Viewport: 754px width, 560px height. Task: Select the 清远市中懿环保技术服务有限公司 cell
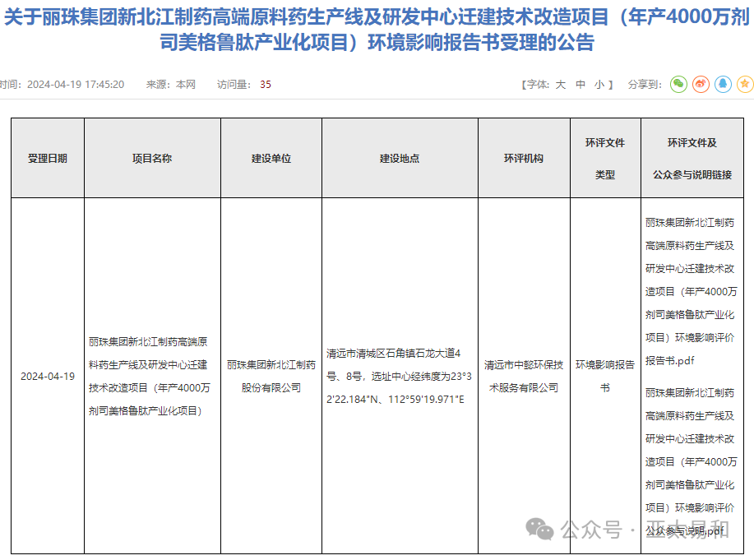click(x=524, y=377)
